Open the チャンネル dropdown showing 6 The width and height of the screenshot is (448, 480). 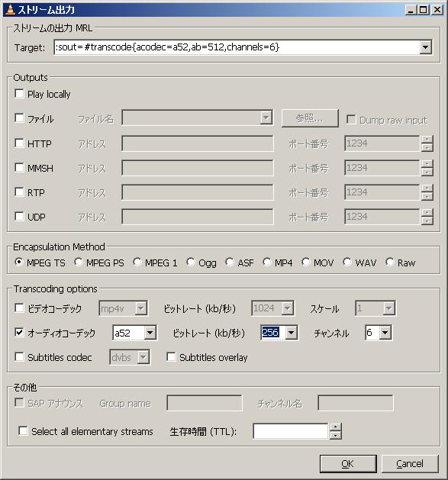[x=385, y=333]
